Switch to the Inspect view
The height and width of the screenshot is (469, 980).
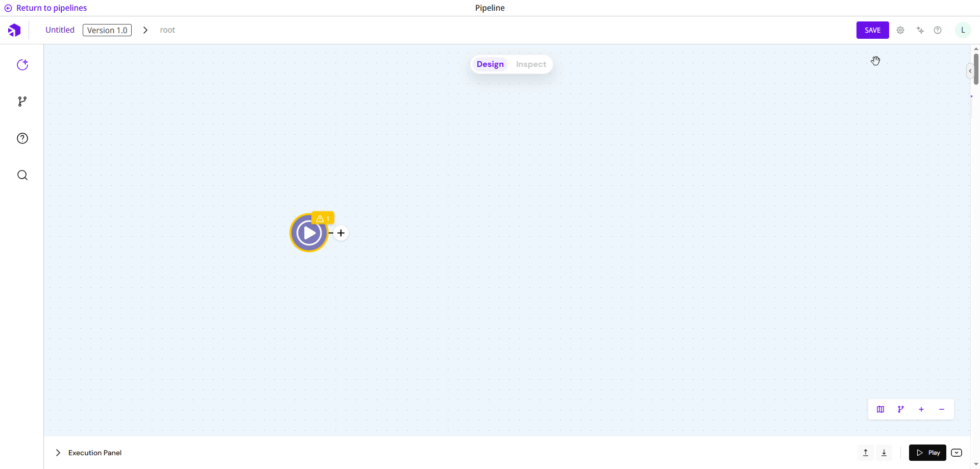coord(531,64)
